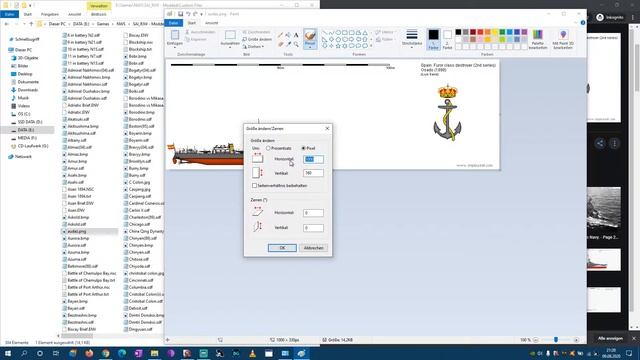This screenshot has width=640, height=360.
Task: Click the Windows Start button
Action: (x=7, y=353)
